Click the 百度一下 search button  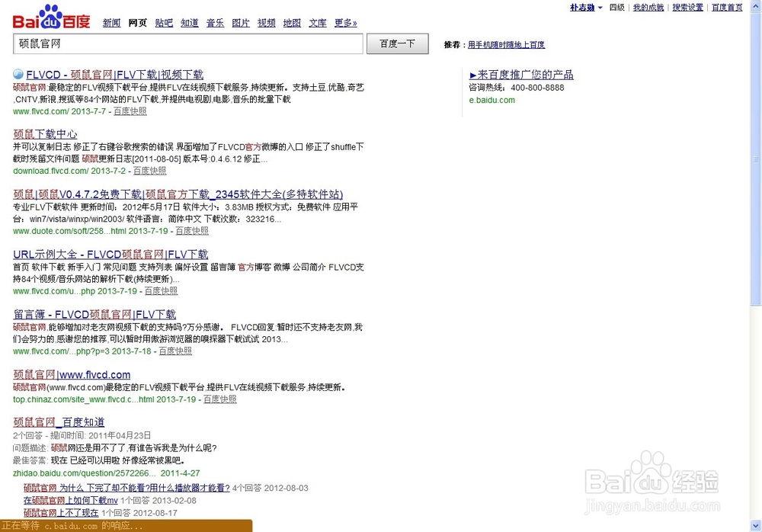click(398, 43)
